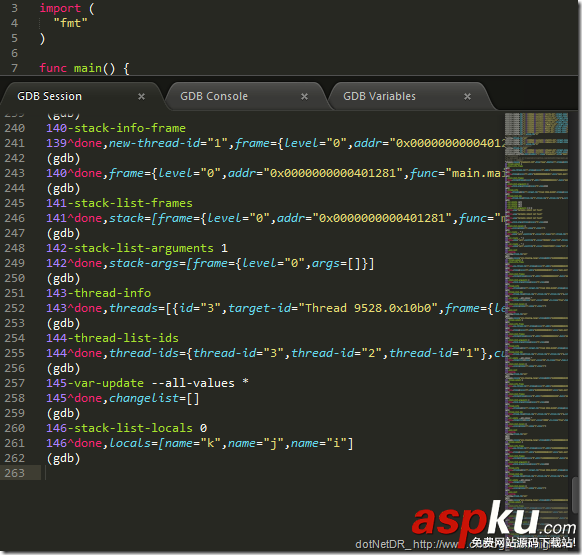This screenshot has width=582, height=555.
Task: Open the GDB Variables tab
Action: pos(379,97)
